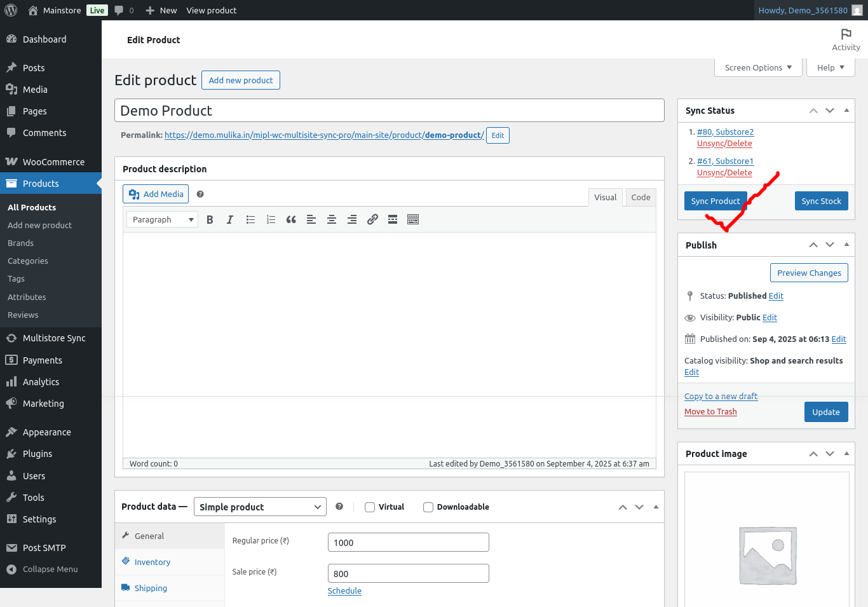
Task: Open Categories under Products submenu
Action: pyautogui.click(x=28, y=261)
